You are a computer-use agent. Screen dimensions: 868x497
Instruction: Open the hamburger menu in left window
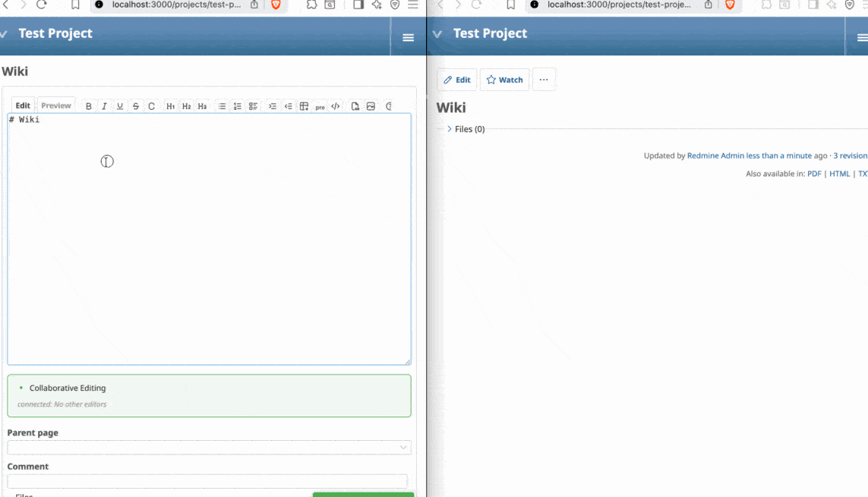pos(408,37)
